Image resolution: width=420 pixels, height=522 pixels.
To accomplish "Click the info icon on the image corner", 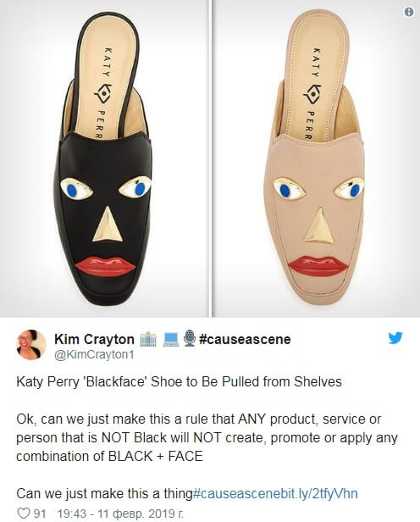I will click(x=409, y=12).
